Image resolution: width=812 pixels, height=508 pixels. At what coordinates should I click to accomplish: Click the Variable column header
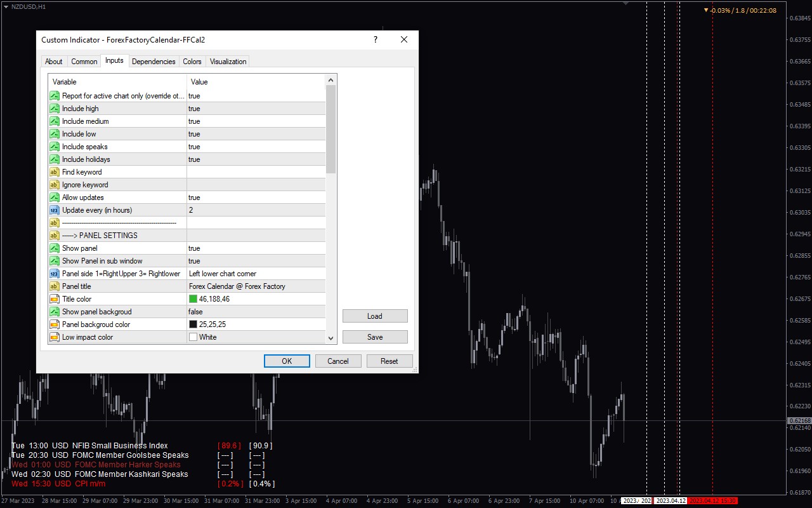pyautogui.click(x=117, y=81)
